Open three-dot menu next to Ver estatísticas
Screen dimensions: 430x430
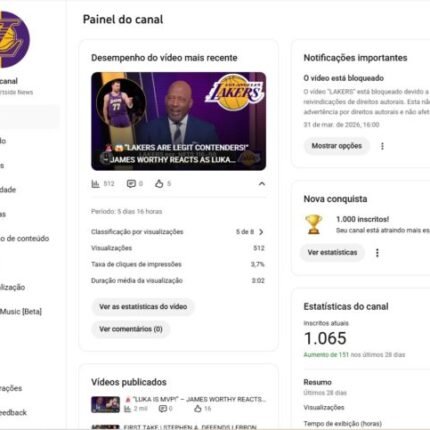[377, 253]
